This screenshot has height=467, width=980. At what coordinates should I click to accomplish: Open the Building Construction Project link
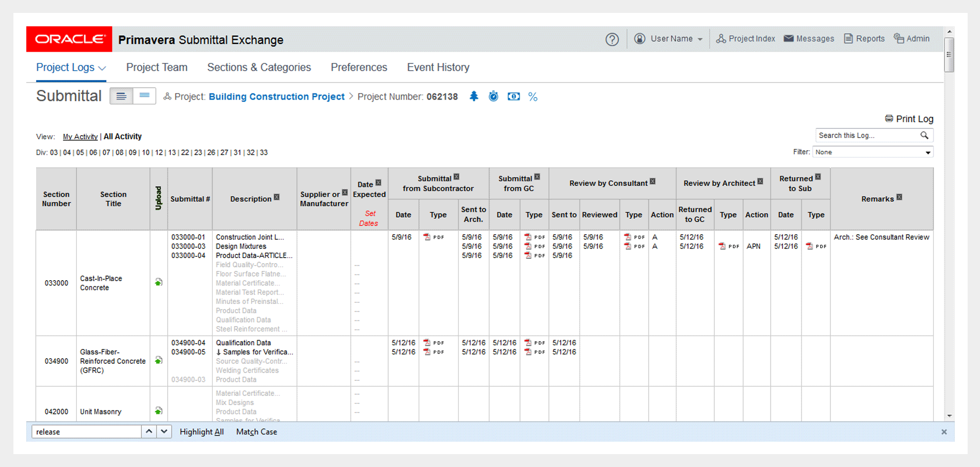point(276,96)
